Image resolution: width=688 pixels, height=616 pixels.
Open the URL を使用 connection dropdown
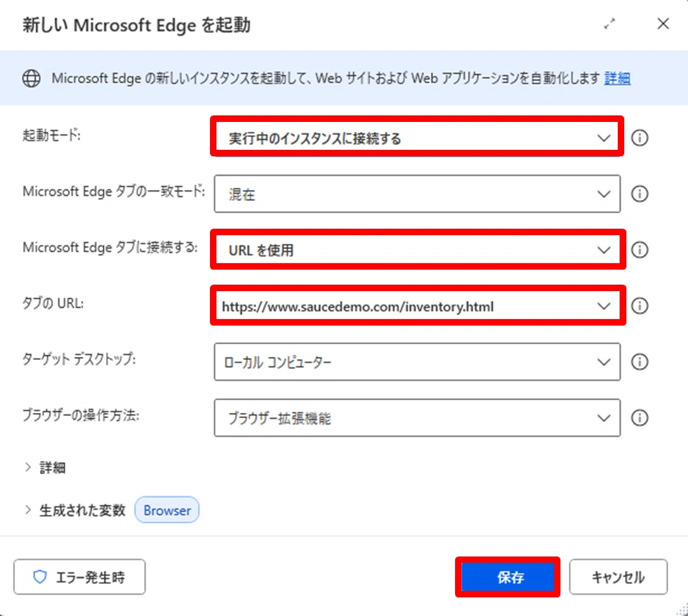click(x=417, y=250)
